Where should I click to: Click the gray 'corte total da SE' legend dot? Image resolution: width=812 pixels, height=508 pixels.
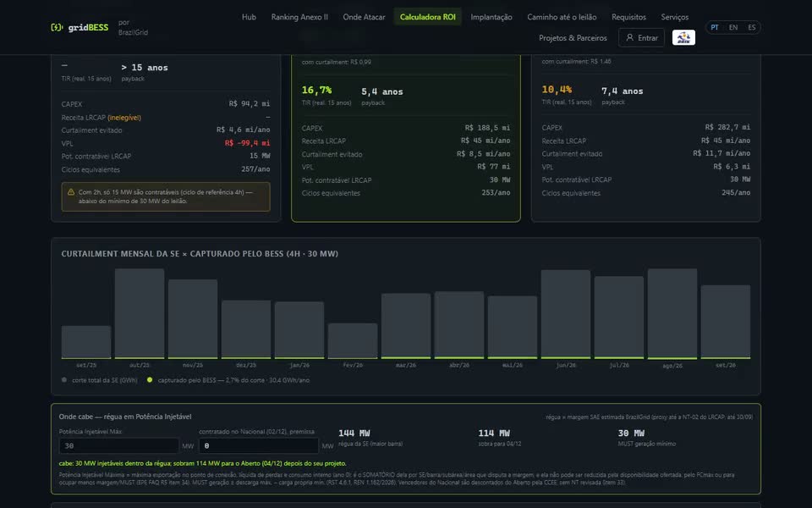[x=64, y=379]
